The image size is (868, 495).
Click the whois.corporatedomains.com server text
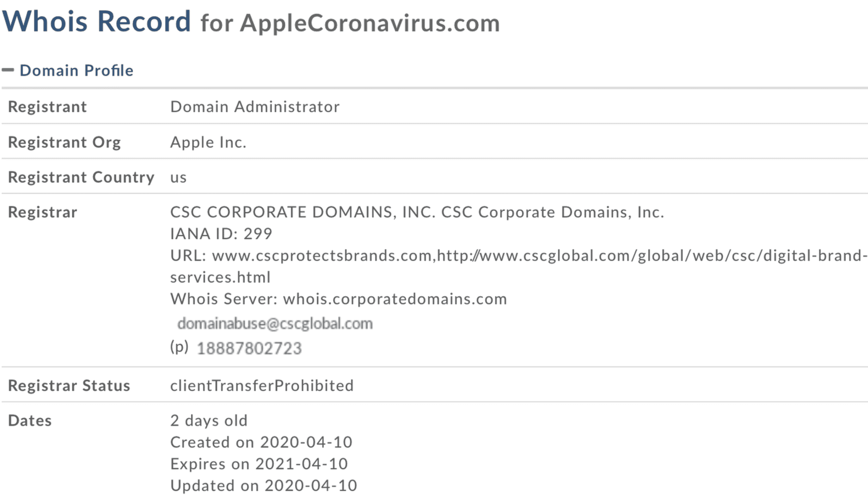tap(395, 299)
